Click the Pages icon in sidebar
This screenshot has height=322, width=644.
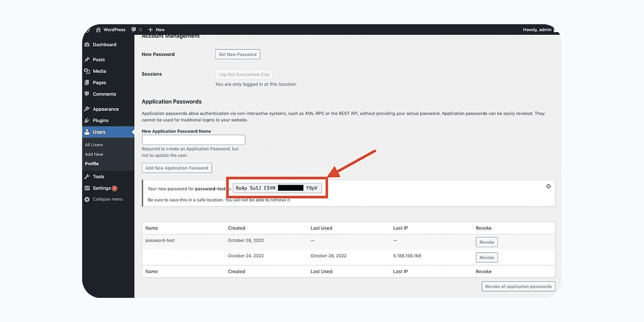87,83
